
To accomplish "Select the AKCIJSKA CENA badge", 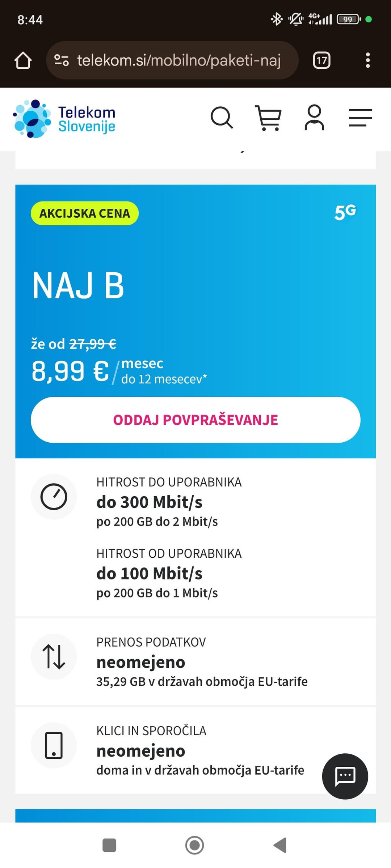I will coord(85,213).
